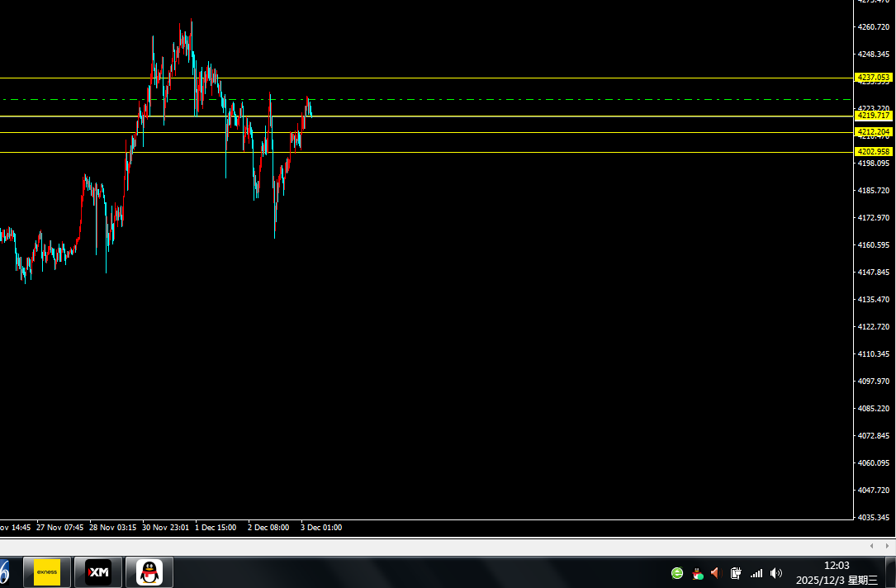Viewport: 896px width, 588px height.
Task: Select the 4212.204 horizontal line price label
Action: (x=874, y=132)
